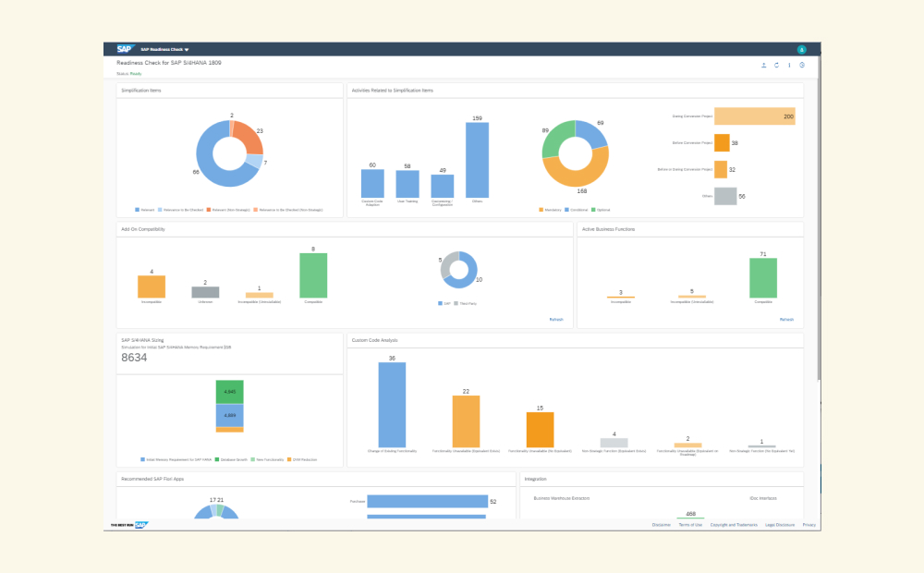Click the Third Party legend entry
Screen dimensions: 924x573
point(466,303)
